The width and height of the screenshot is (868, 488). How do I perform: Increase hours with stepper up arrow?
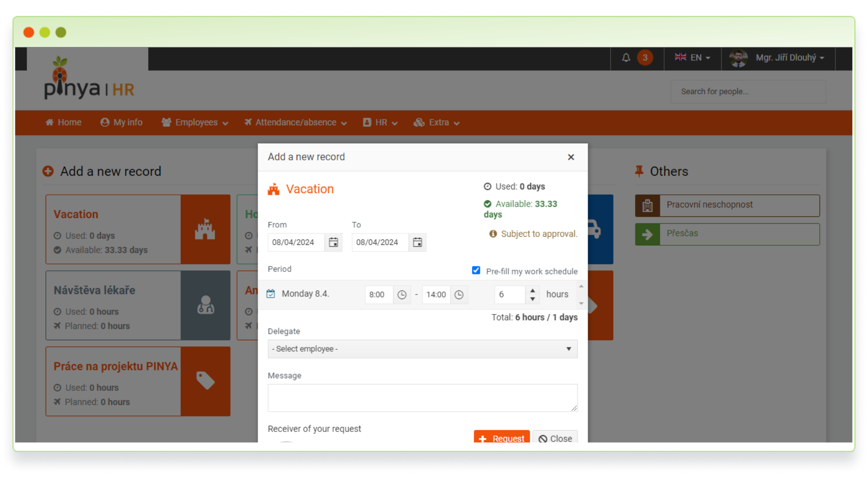(x=533, y=291)
